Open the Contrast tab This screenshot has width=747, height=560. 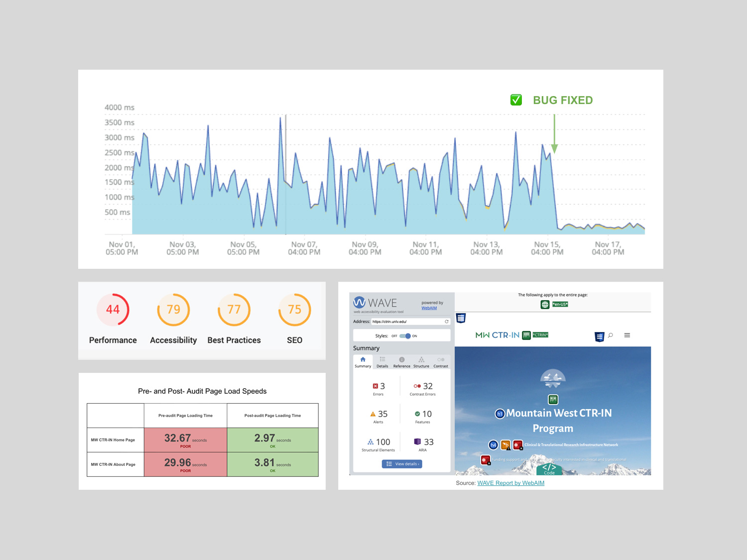click(440, 362)
